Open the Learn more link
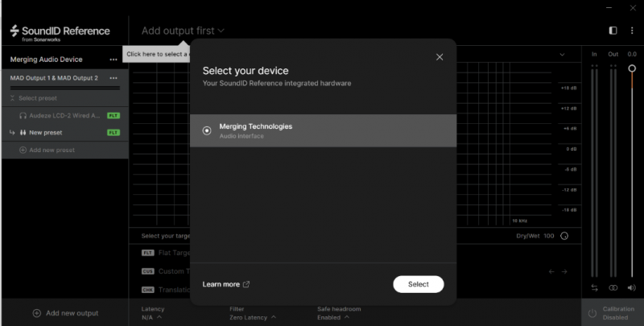This screenshot has width=644, height=326. 225,284
